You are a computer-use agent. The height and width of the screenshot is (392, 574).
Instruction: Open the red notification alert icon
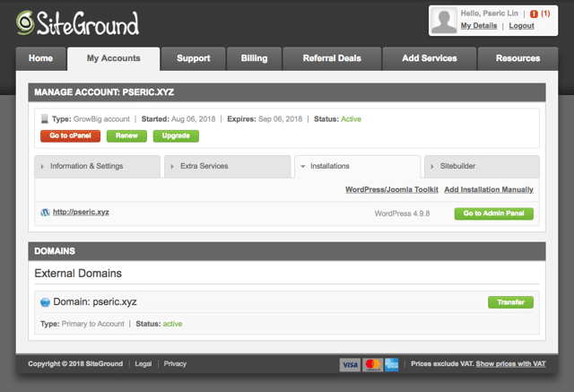coord(534,14)
